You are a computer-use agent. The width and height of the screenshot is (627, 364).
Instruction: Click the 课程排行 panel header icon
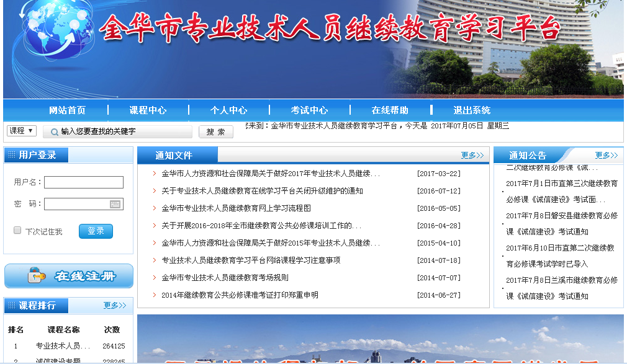pyautogui.click(x=12, y=306)
